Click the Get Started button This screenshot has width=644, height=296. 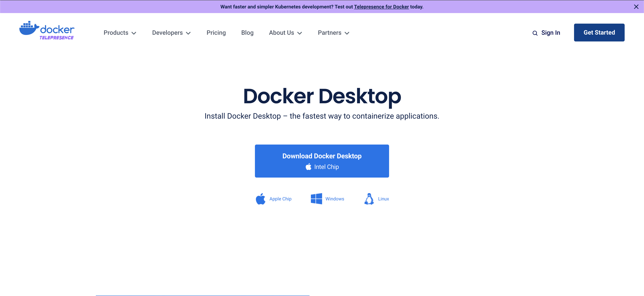click(599, 32)
